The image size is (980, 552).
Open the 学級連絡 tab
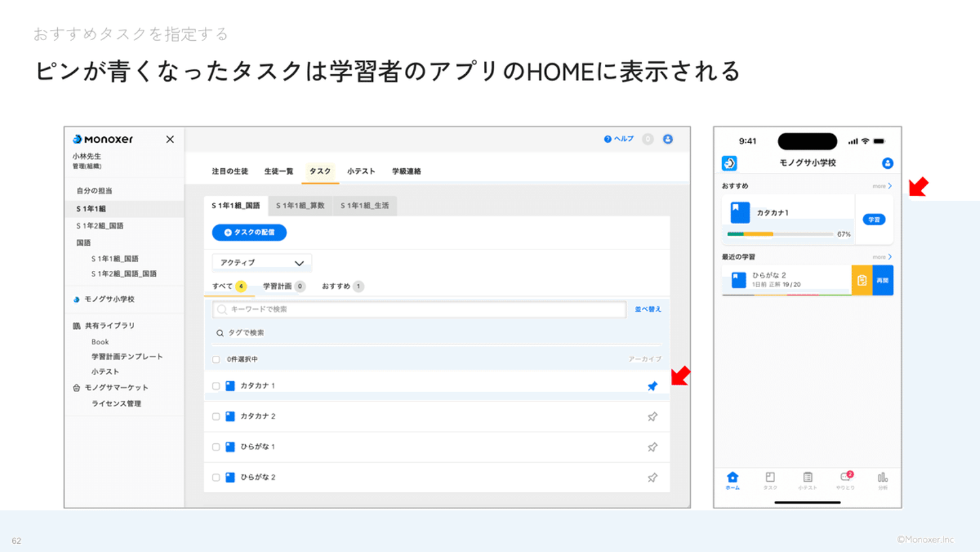406,172
